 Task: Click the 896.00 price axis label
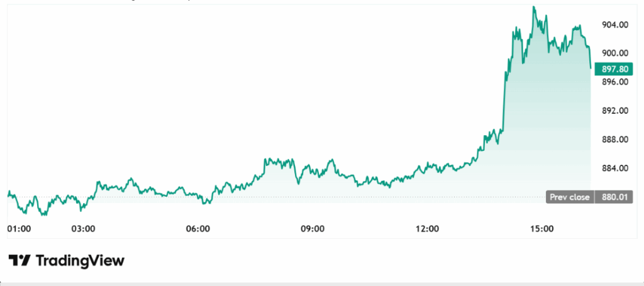[615, 82]
